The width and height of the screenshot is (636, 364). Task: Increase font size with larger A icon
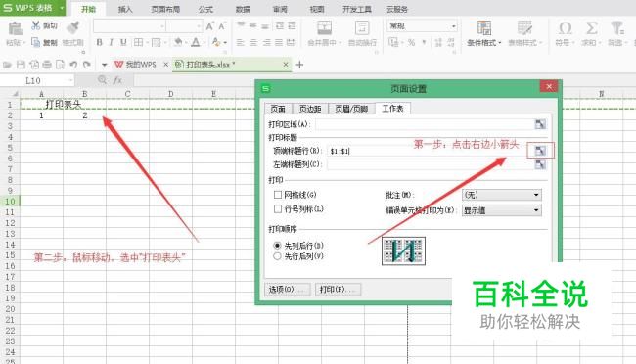(x=209, y=26)
